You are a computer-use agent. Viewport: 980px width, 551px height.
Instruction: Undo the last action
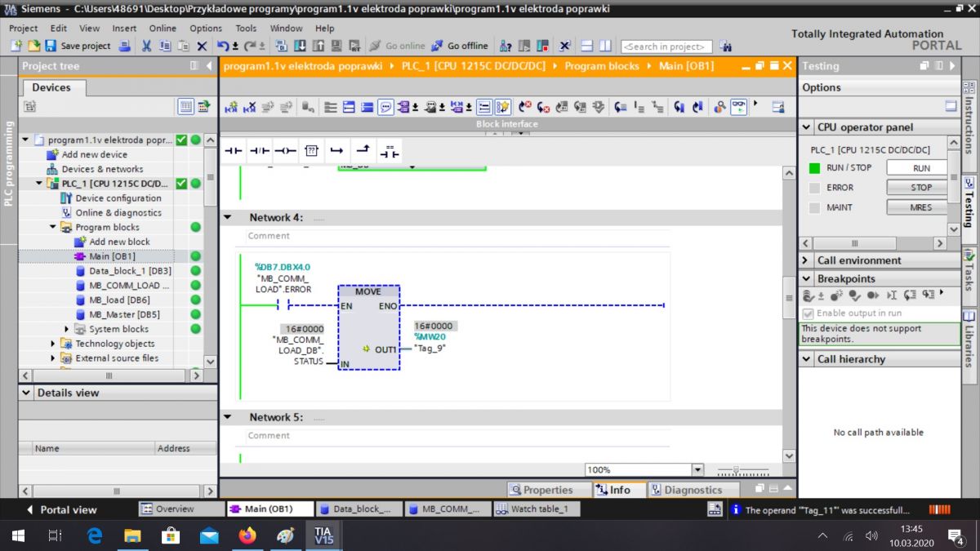click(x=224, y=47)
